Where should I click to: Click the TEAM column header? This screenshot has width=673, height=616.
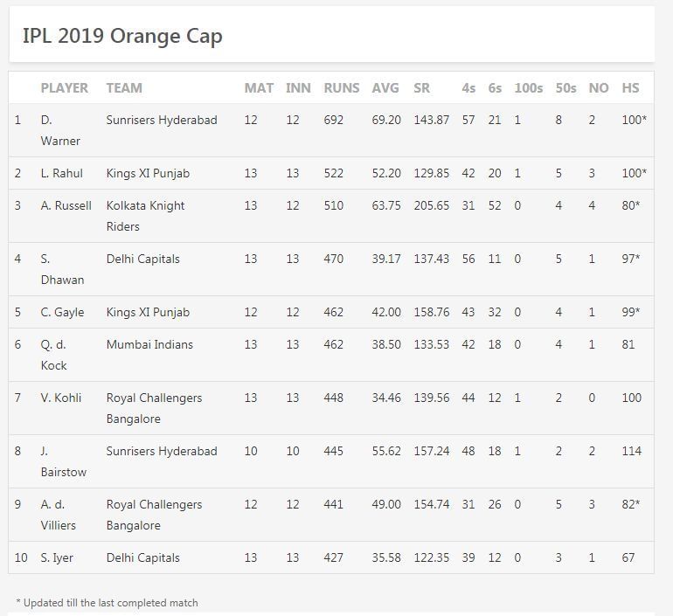point(124,88)
